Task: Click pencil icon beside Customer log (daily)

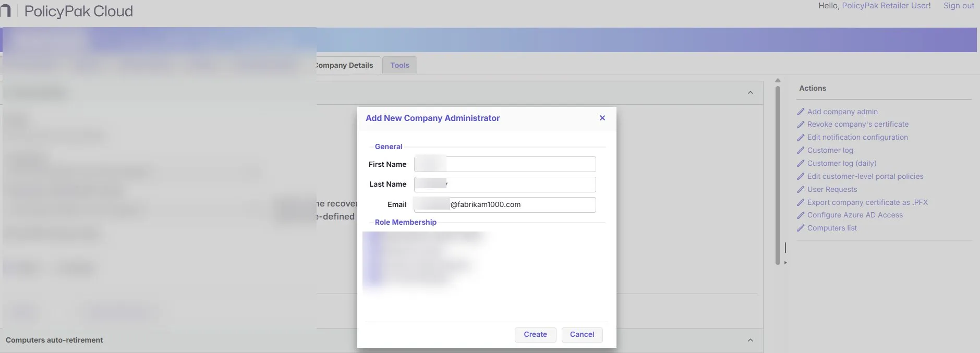Action: coord(801,164)
